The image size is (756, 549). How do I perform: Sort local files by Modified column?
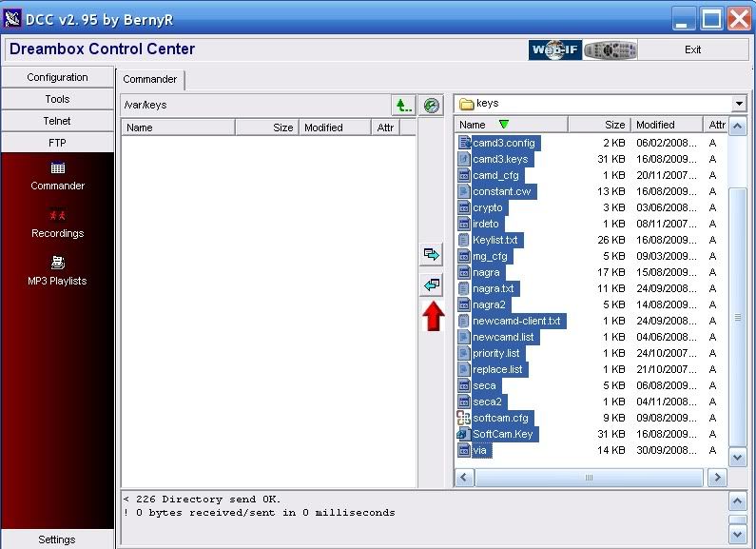667,125
